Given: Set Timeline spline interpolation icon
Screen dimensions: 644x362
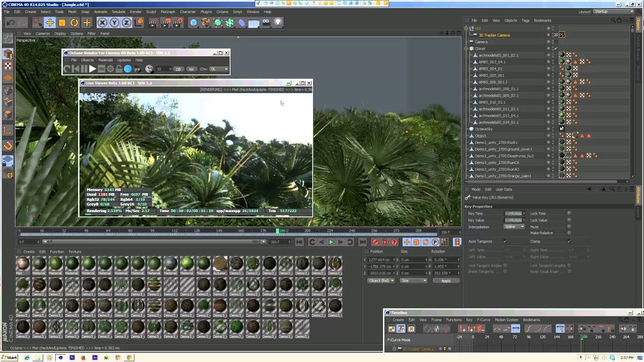Looking at the screenshot, I should coord(516,329).
